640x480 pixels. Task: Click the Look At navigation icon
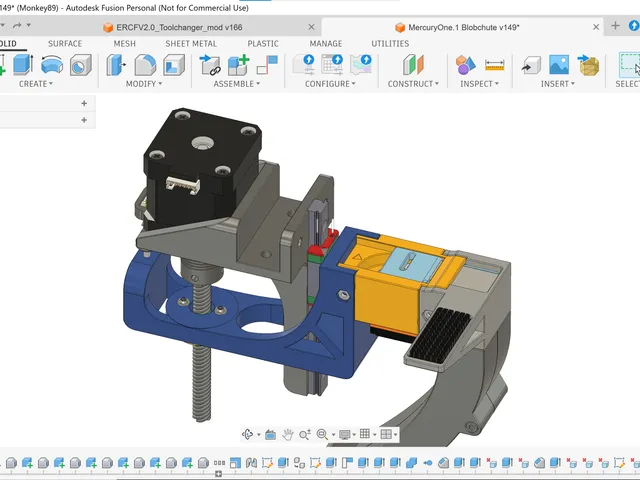(x=270, y=435)
